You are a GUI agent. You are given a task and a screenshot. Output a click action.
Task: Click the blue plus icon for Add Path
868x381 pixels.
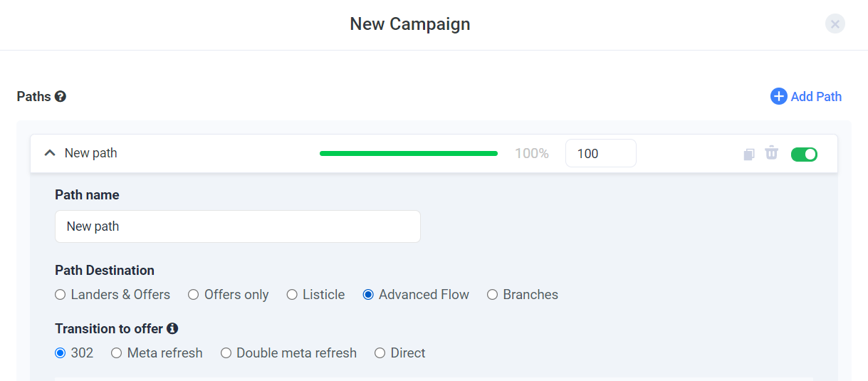click(778, 96)
